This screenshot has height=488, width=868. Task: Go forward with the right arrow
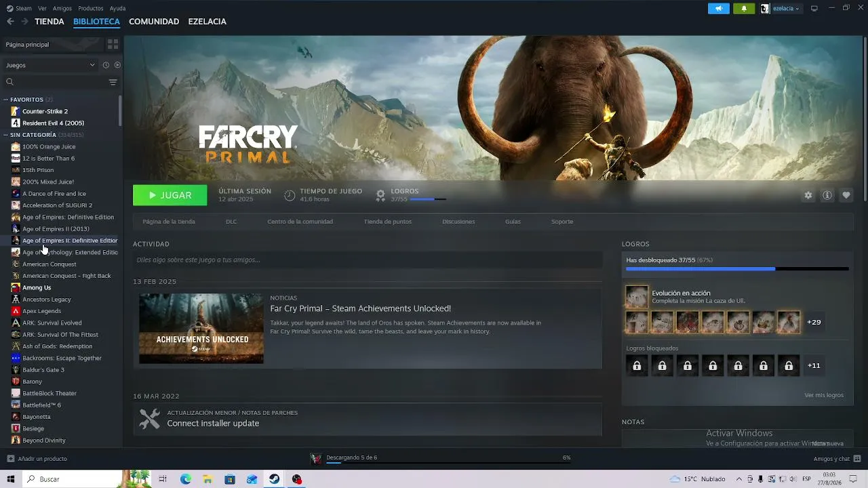tap(24, 22)
